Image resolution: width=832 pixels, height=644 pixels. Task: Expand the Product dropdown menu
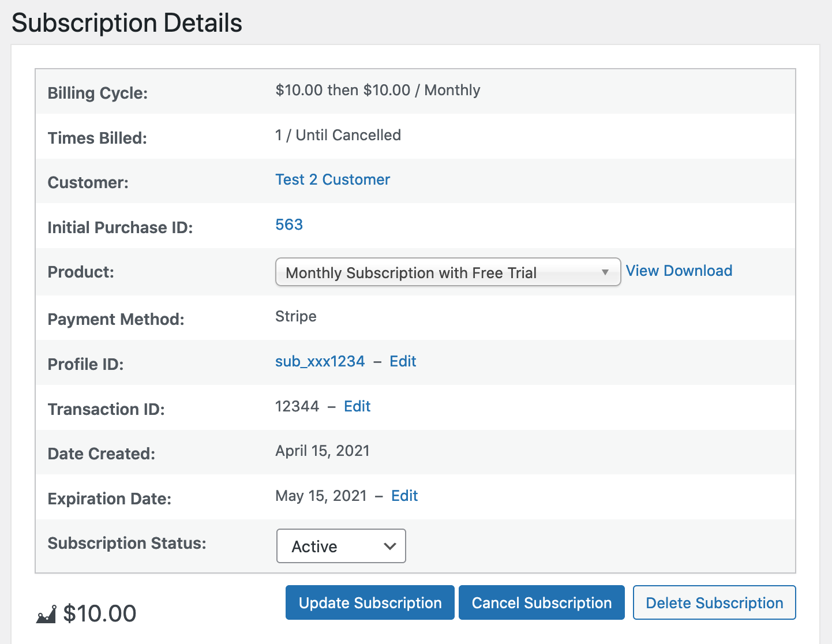click(448, 272)
